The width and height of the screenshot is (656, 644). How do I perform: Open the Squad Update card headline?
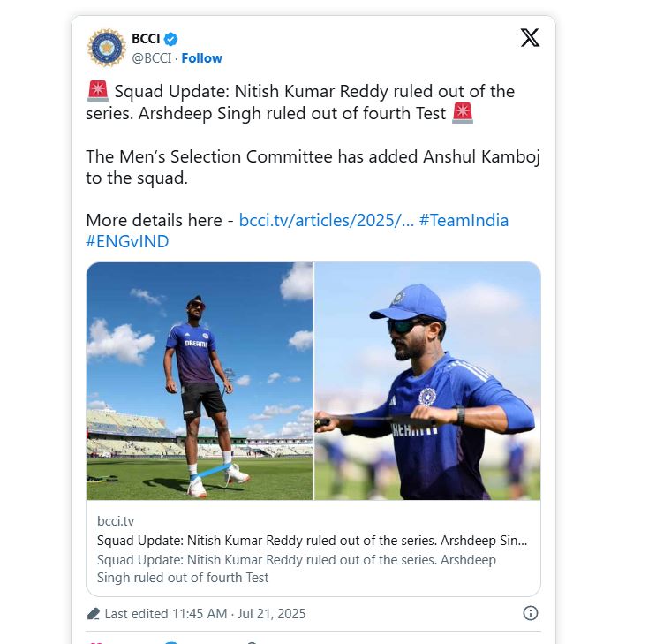313,541
